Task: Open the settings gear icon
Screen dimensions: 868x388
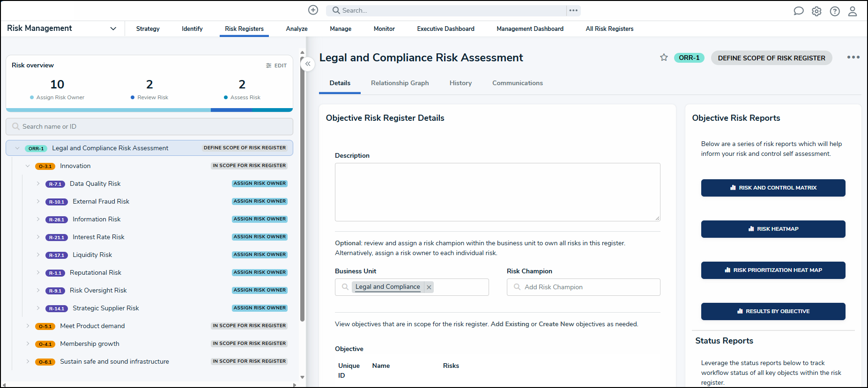Action: tap(816, 11)
